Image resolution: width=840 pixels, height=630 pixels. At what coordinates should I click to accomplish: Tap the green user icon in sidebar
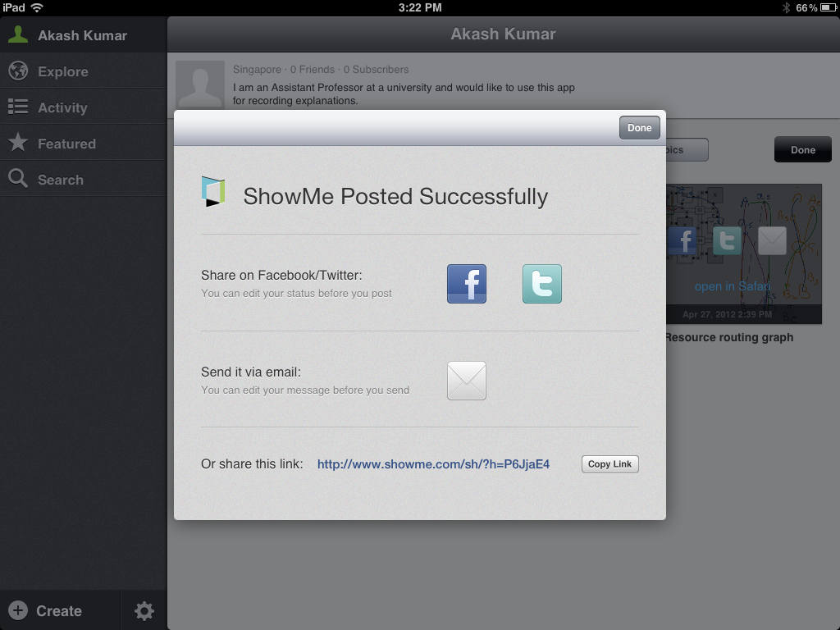(18, 34)
